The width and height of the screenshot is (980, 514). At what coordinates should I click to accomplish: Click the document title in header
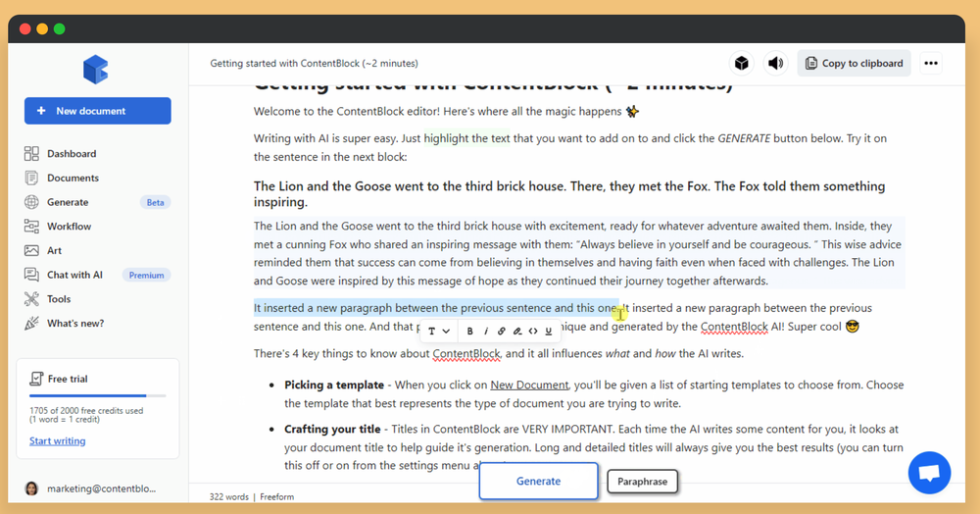pyautogui.click(x=314, y=63)
